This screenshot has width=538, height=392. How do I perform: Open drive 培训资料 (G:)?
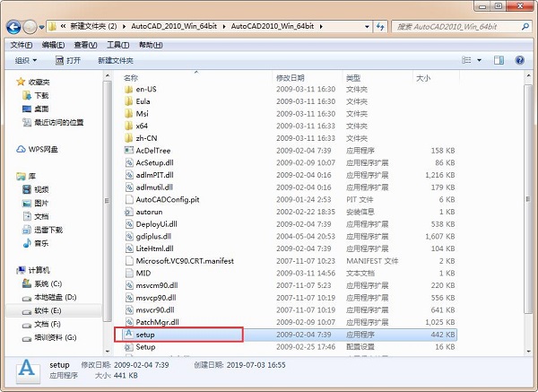click(x=49, y=338)
